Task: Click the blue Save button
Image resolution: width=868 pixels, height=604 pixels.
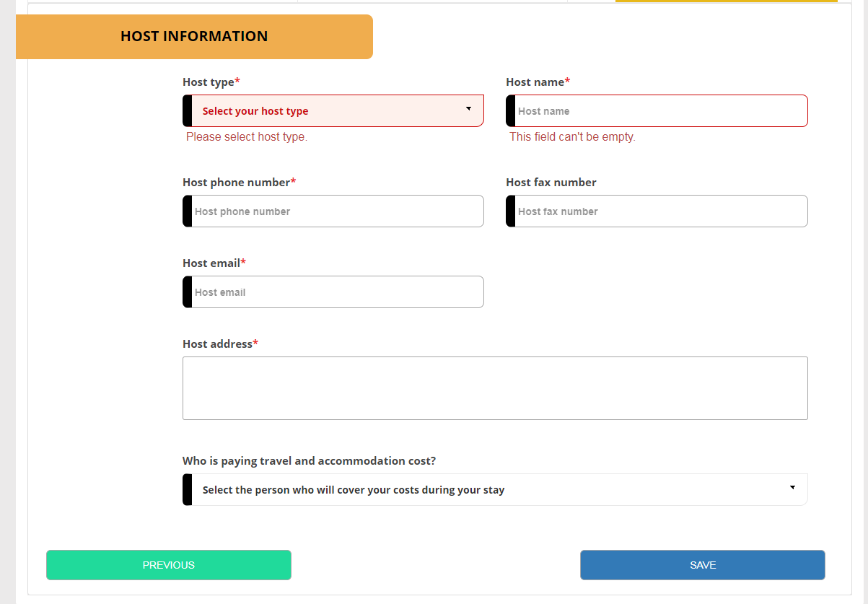Action: pyautogui.click(x=702, y=565)
